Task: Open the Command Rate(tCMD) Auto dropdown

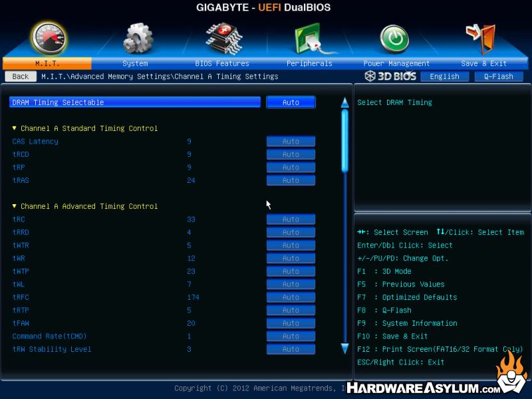Action: pos(291,336)
